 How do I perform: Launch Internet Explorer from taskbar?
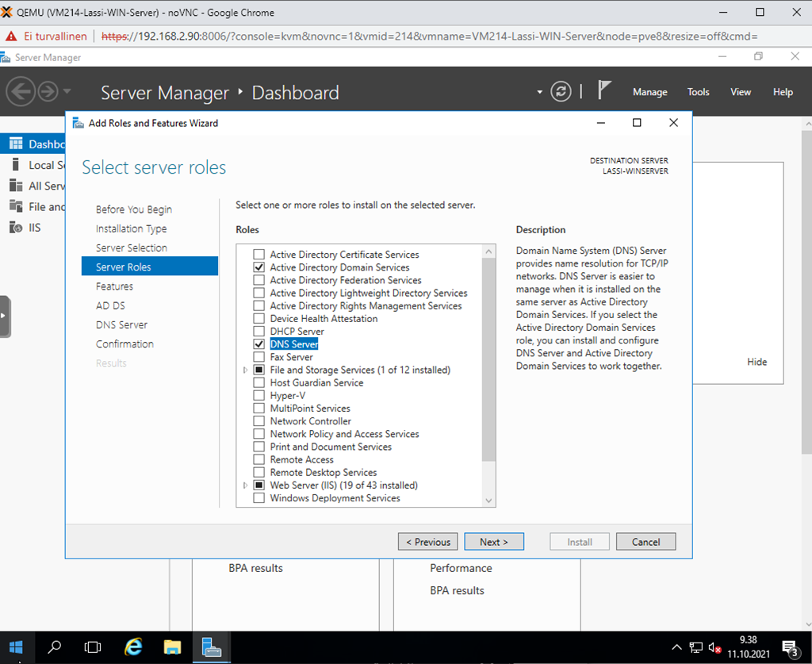[133, 647]
